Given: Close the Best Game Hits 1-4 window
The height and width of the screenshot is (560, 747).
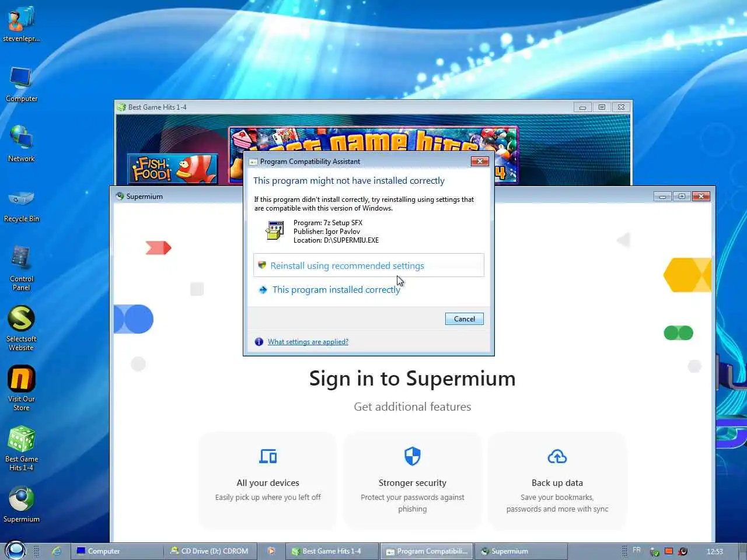Looking at the screenshot, I should (622, 107).
